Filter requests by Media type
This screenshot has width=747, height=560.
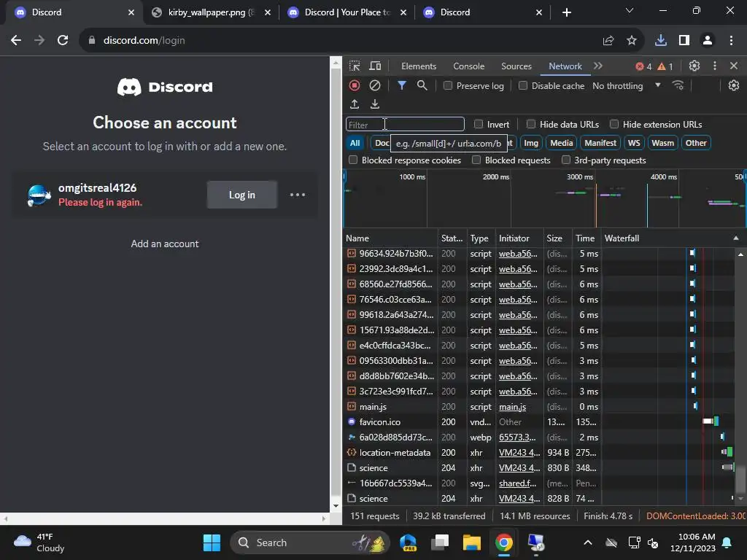[x=561, y=143]
